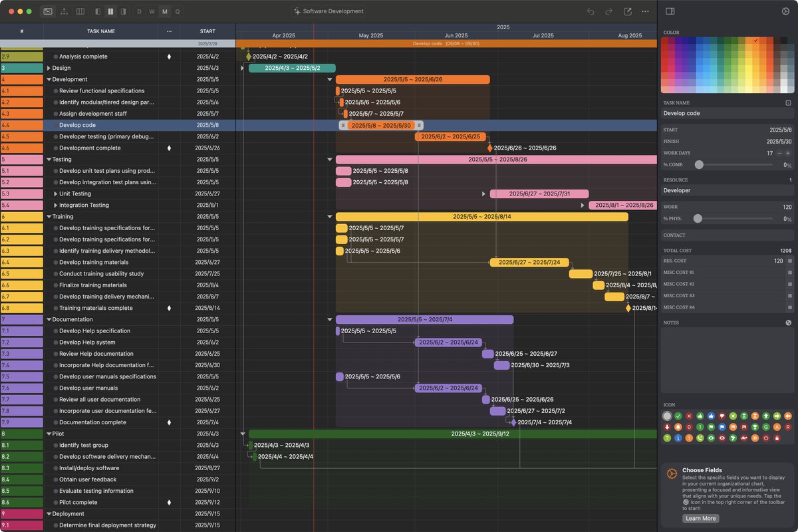798x532 pixels.
Task: Select the green checkmark task icon
Action: click(678, 416)
